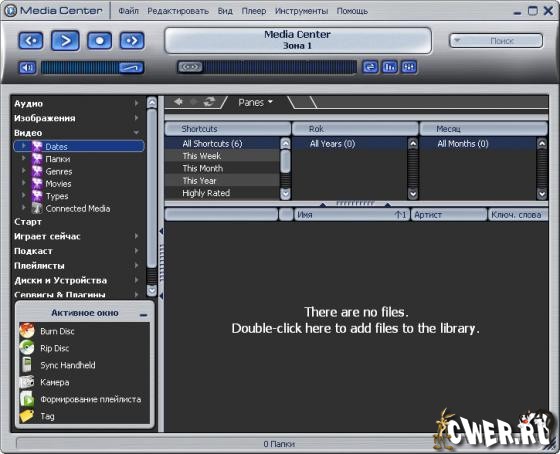Select the Genres video view icon
560x454 pixels.
coord(37,171)
